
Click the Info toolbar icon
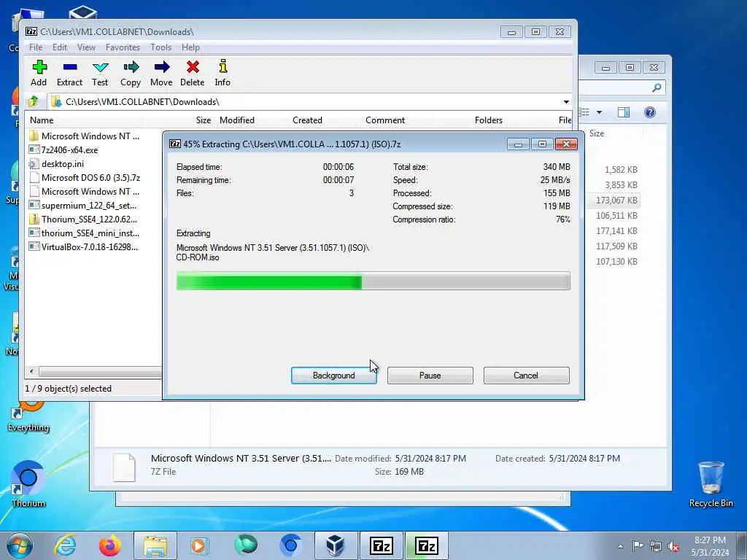222,73
